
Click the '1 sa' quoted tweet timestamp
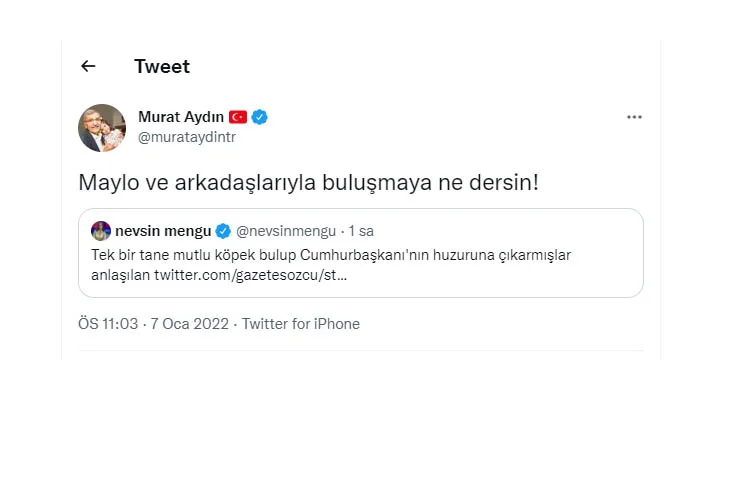click(x=361, y=231)
